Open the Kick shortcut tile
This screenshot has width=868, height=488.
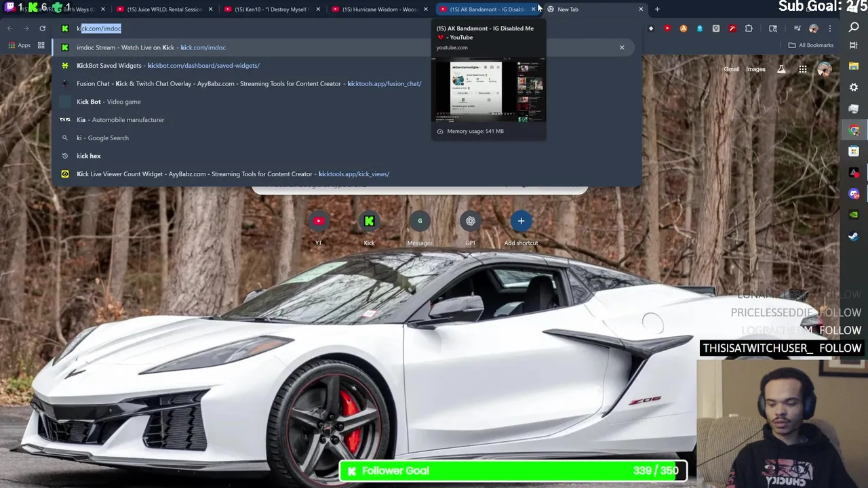pyautogui.click(x=369, y=228)
